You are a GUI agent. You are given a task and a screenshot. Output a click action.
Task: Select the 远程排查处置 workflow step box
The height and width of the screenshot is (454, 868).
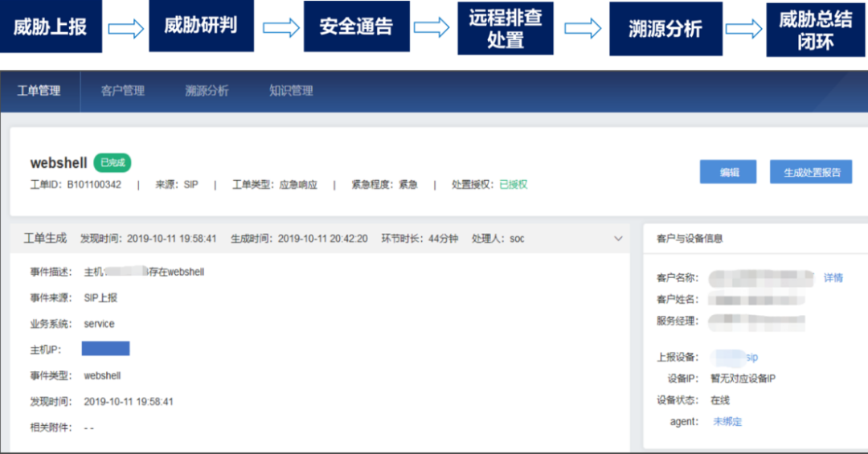[505, 28]
